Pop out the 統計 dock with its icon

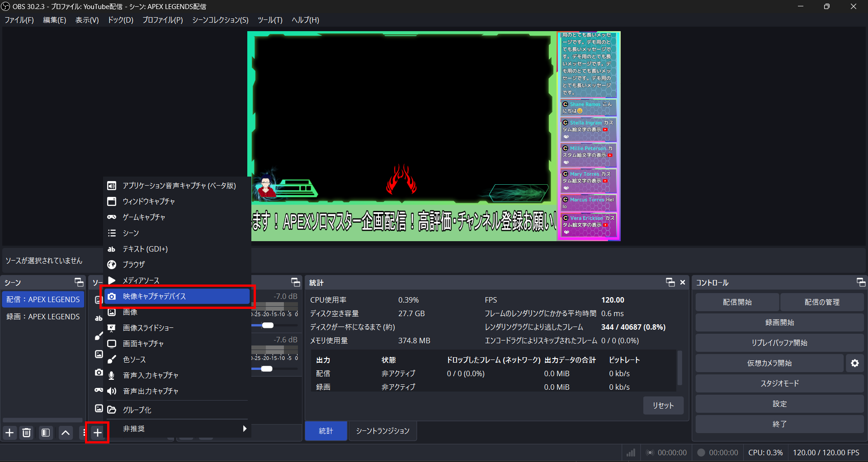[x=670, y=282]
